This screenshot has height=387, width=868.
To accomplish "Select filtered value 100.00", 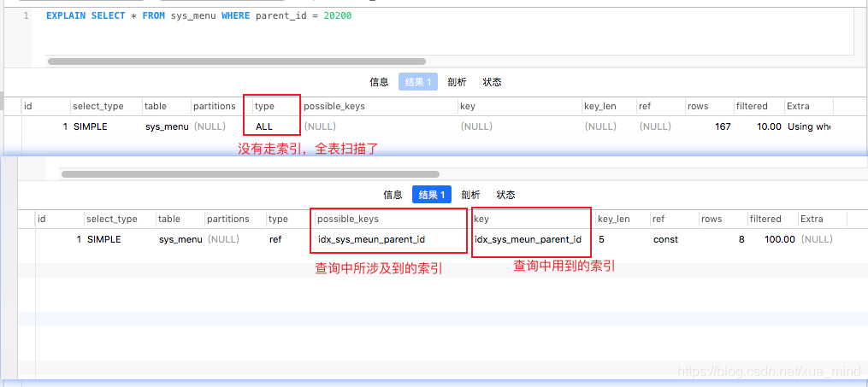I will 780,239.
